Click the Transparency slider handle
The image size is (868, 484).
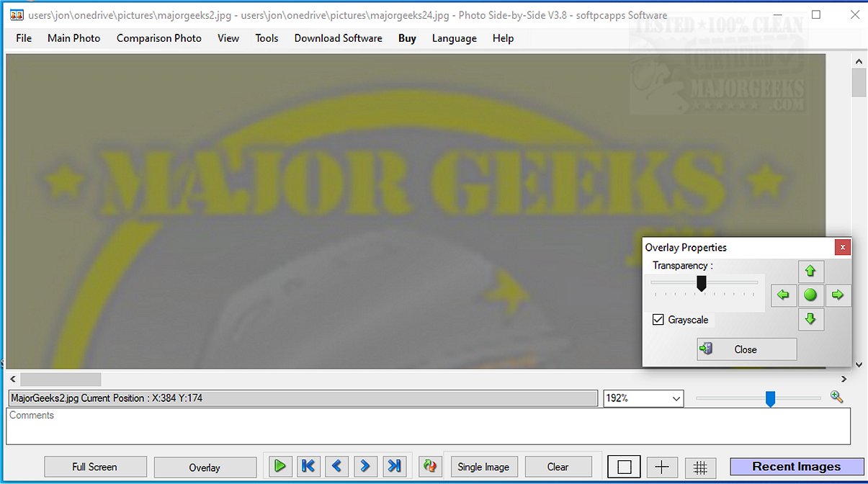[701, 284]
